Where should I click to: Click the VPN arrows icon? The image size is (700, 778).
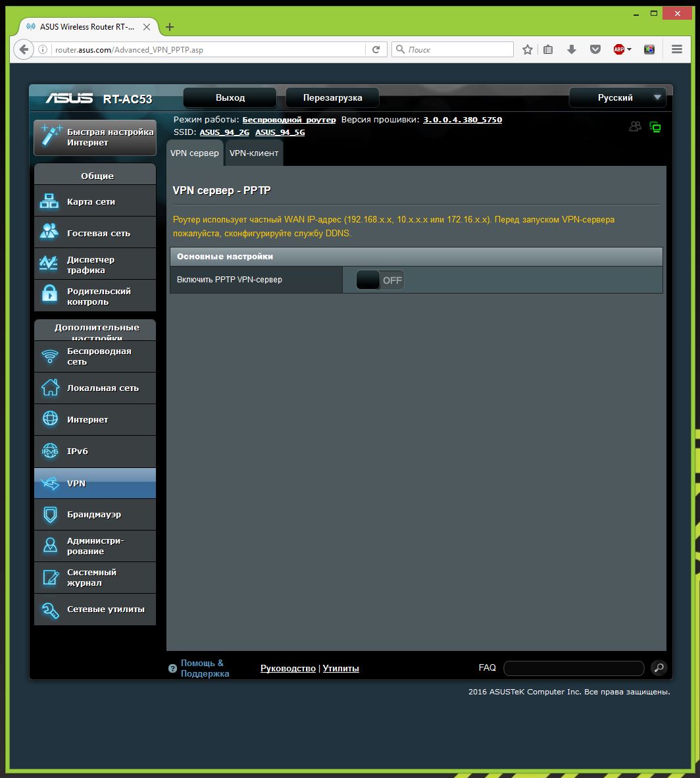(x=50, y=482)
